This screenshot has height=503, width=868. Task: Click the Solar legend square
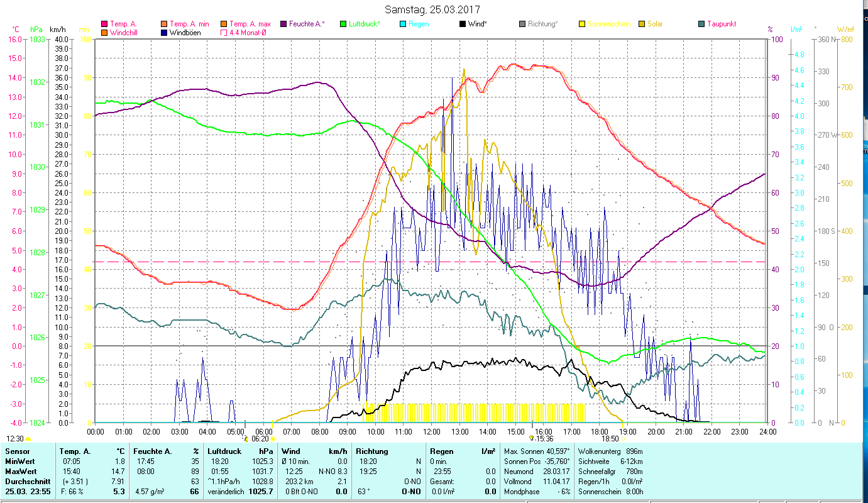(642, 24)
